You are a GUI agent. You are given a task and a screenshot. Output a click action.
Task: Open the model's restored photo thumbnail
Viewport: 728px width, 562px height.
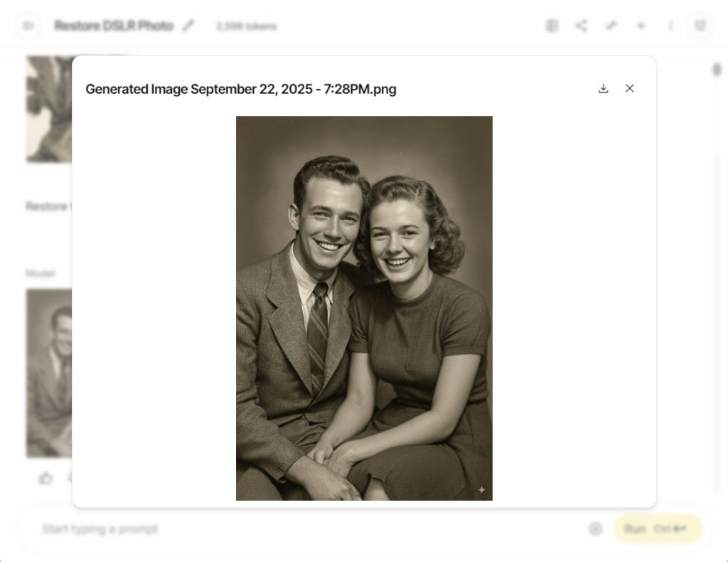point(49,373)
